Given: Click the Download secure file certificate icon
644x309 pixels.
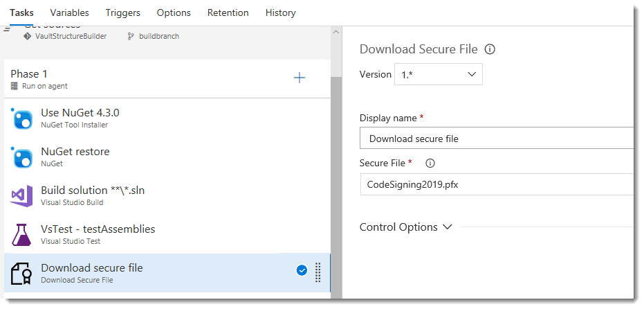Looking at the screenshot, I should tap(21, 274).
